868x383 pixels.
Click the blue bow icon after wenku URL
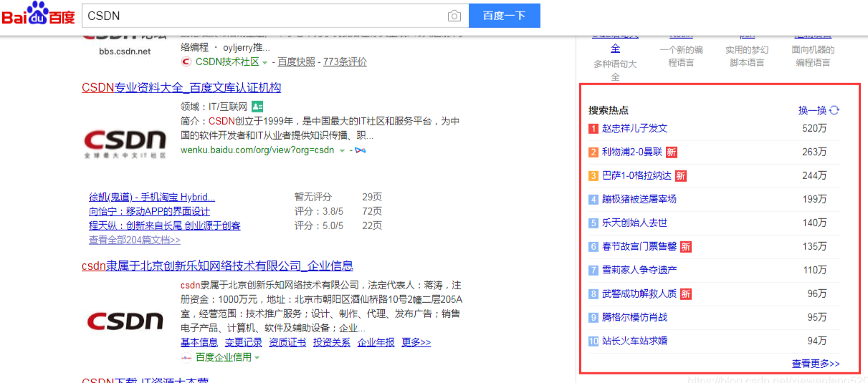click(x=361, y=150)
